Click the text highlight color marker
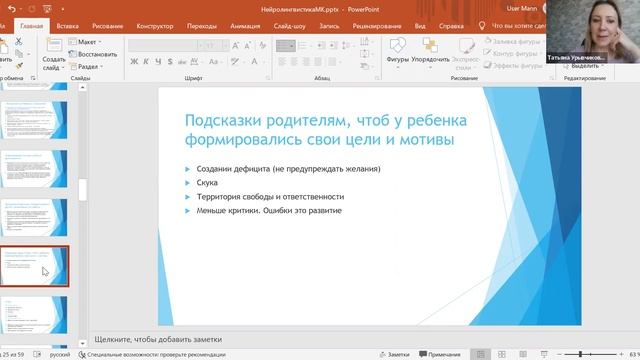Screen dimensions: 640x360 (x=236, y=62)
